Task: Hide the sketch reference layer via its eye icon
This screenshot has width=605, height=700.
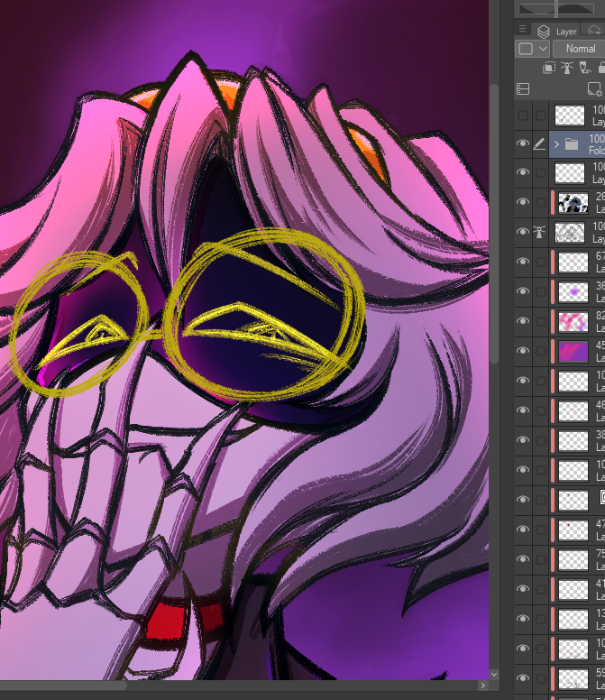Action: 522,232
